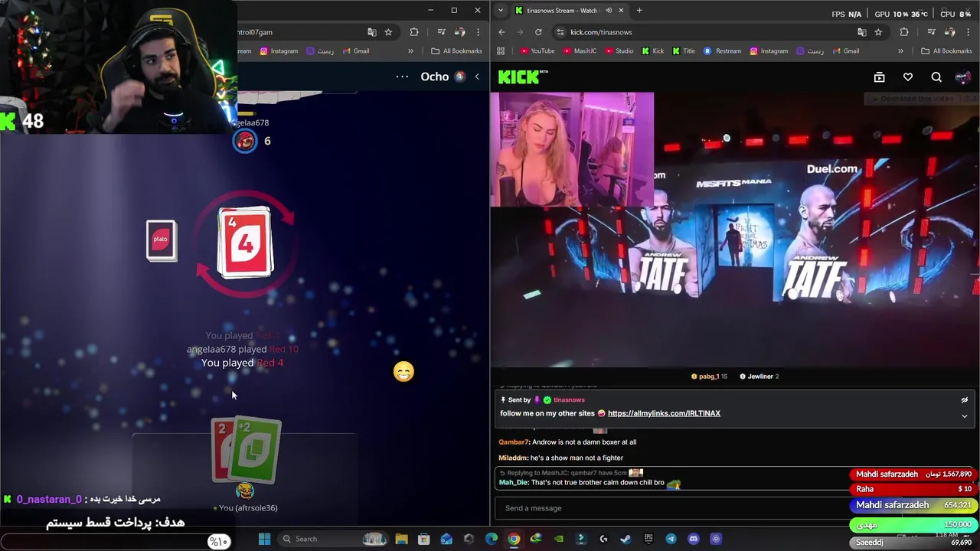Open the Kick browse clips icon
Screen dimensions: 980x551
[x=879, y=77]
